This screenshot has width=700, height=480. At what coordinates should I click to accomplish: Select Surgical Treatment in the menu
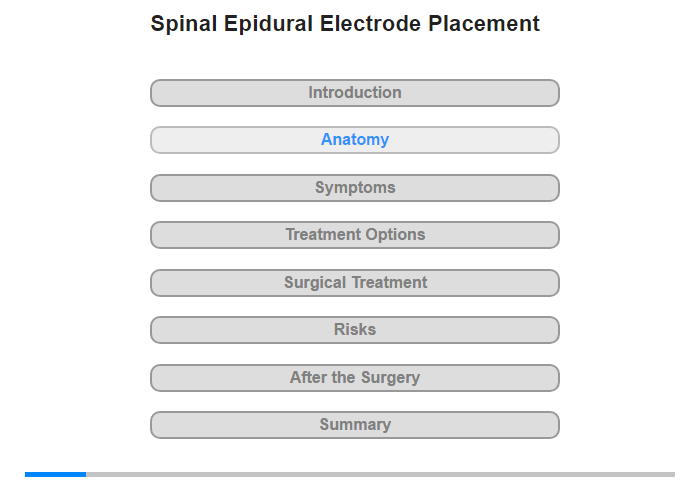354,283
